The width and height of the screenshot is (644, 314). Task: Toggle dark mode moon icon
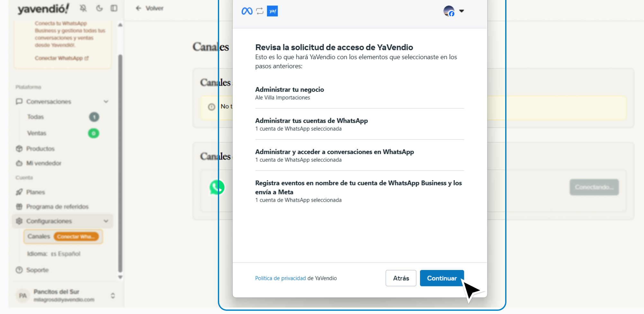tap(99, 8)
